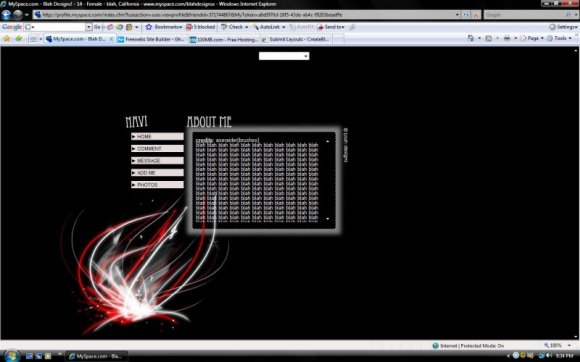This screenshot has width=580, height=362.
Task: Click the Feeds icon in command bar
Action: pyautogui.click(x=488, y=38)
